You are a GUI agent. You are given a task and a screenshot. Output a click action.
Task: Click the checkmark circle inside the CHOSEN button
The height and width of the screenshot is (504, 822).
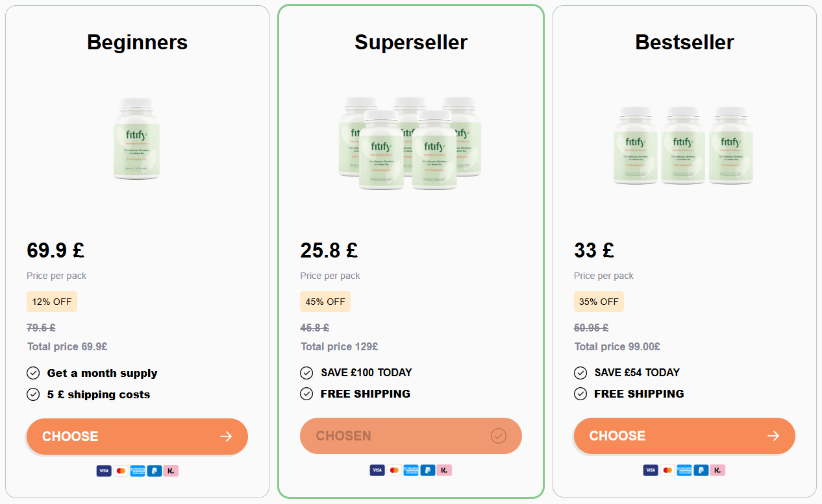(x=498, y=436)
